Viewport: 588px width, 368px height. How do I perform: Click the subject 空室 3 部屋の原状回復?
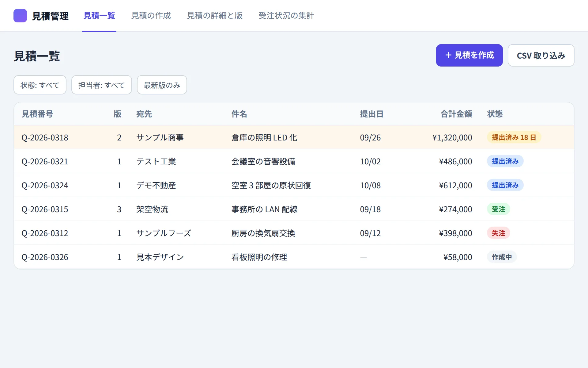pyautogui.click(x=271, y=185)
